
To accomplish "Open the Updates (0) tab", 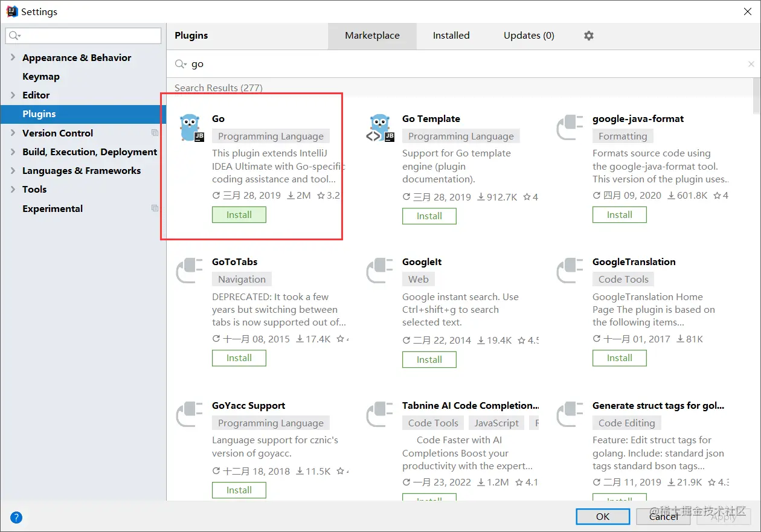I will 529,36.
